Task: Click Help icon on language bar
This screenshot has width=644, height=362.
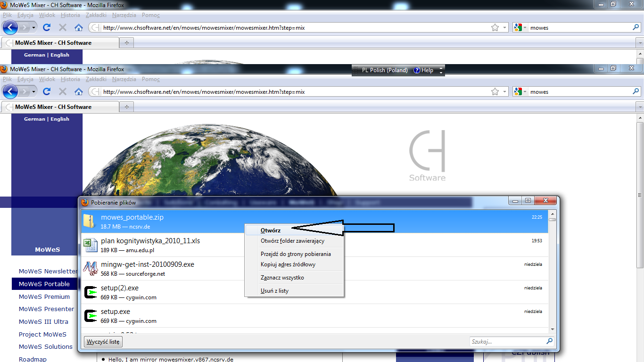Action: (417, 70)
